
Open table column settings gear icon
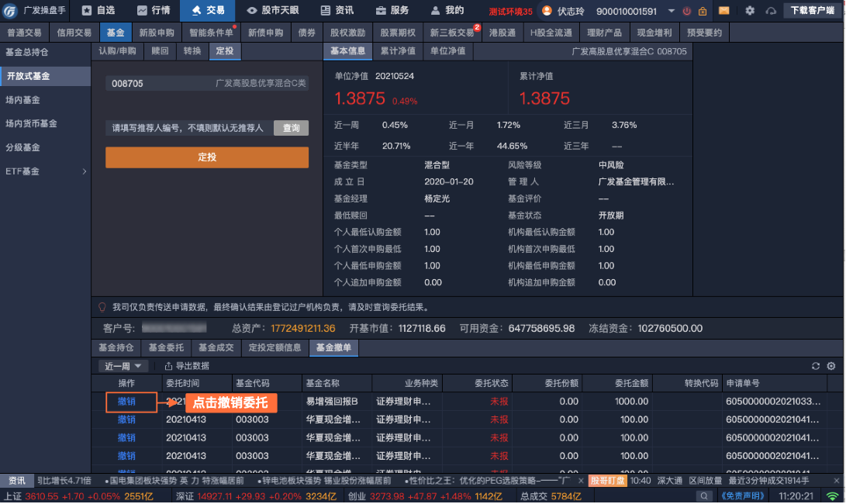click(x=831, y=366)
